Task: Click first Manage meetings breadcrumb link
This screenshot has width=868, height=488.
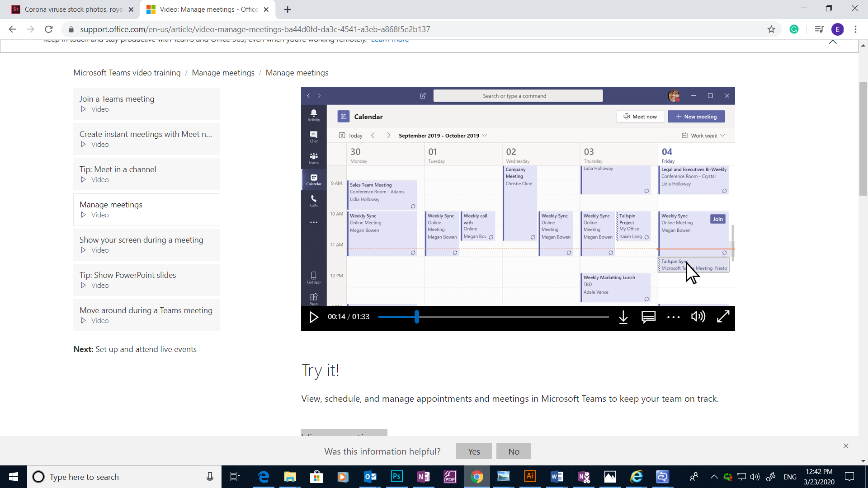Action: point(223,73)
